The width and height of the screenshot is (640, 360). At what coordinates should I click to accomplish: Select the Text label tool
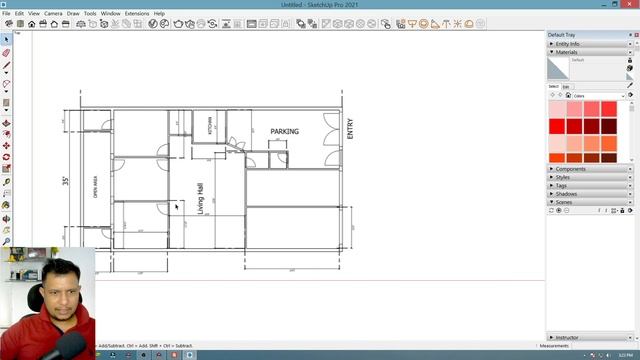[6, 193]
